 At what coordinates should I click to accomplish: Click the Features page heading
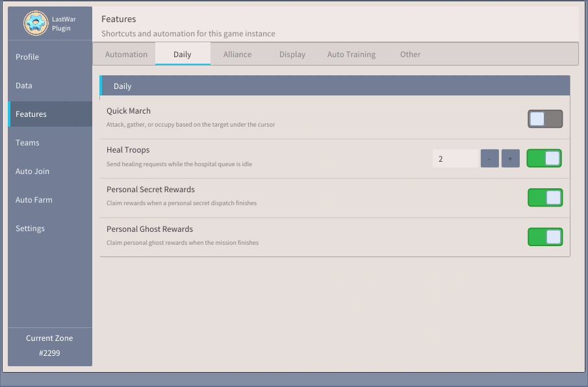[118, 19]
